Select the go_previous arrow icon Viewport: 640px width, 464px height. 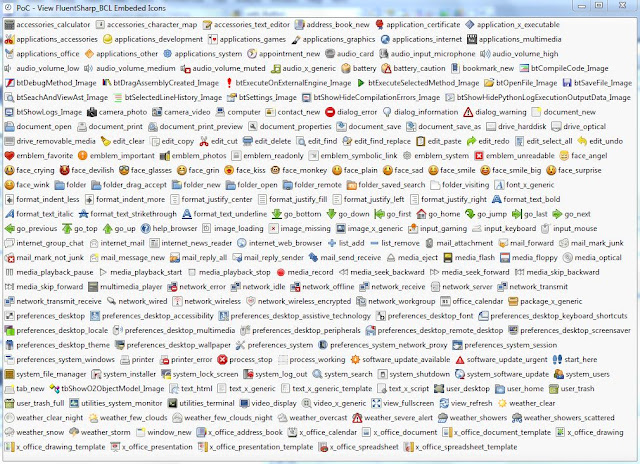pos(9,229)
